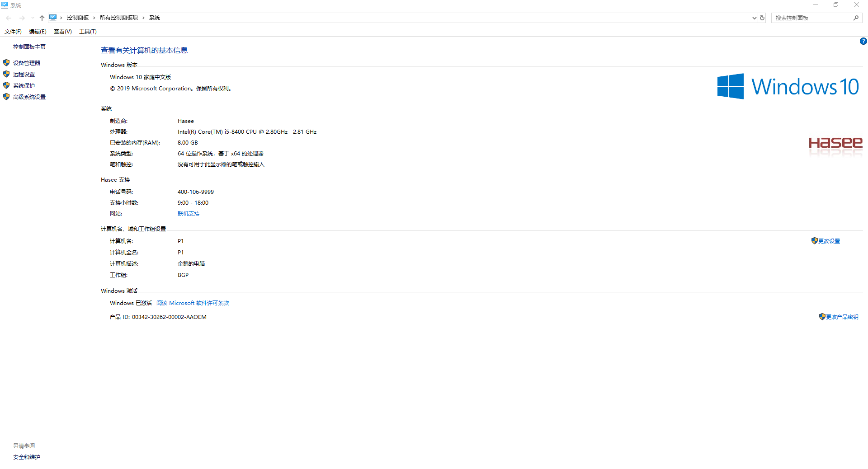This screenshot has height=469, width=868.
Task: Click the Windows 10 logo
Action: pyautogui.click(x=788, y=86)
